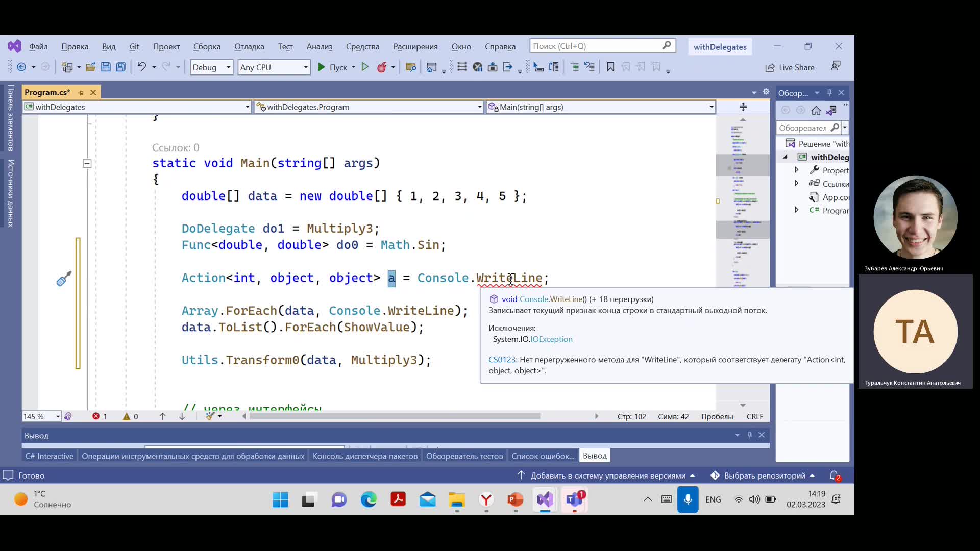Click the notifications bell in status bar
The width and height of the screenshot is (980, 551).
click(x=835, y=475)
